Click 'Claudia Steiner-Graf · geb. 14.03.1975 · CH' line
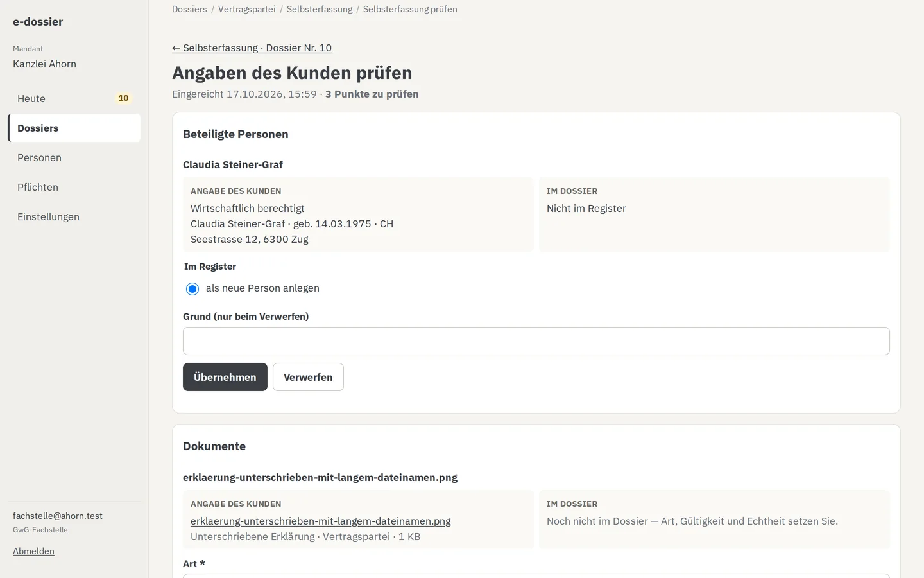 [x=292, y=223]
